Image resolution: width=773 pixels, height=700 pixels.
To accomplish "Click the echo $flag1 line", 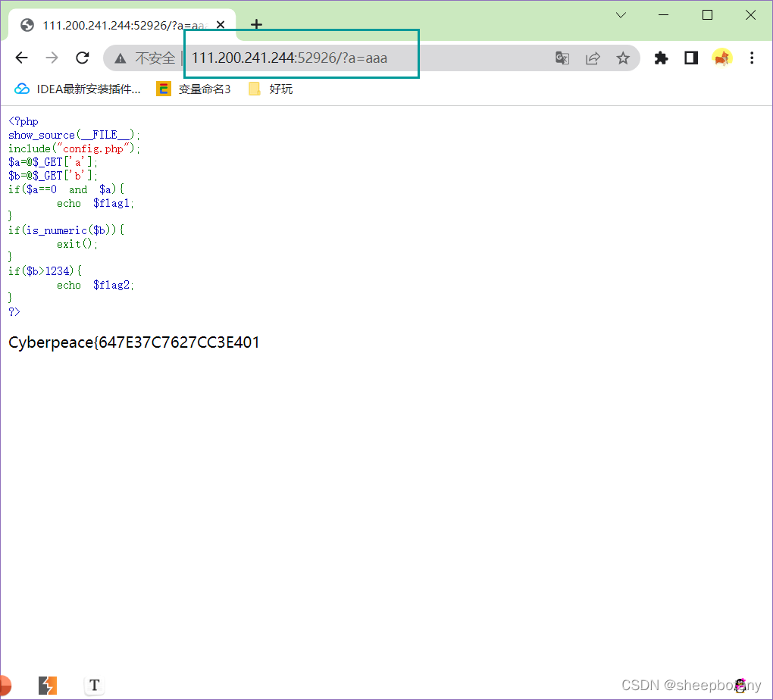I will (95, 204).
